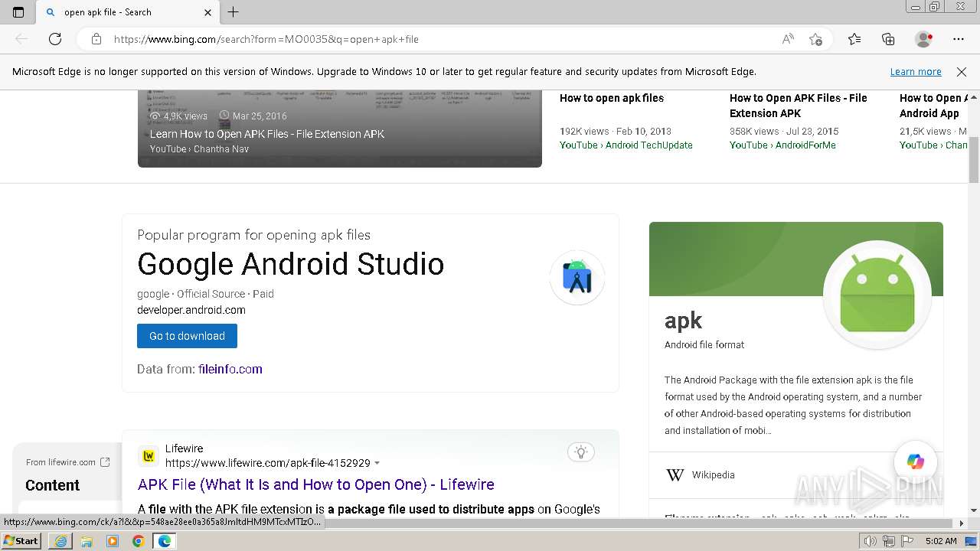This screenshot has width=980, height=551.
Task: Follow the 'Learn more' upgrade link
Action: pos(916,72)
